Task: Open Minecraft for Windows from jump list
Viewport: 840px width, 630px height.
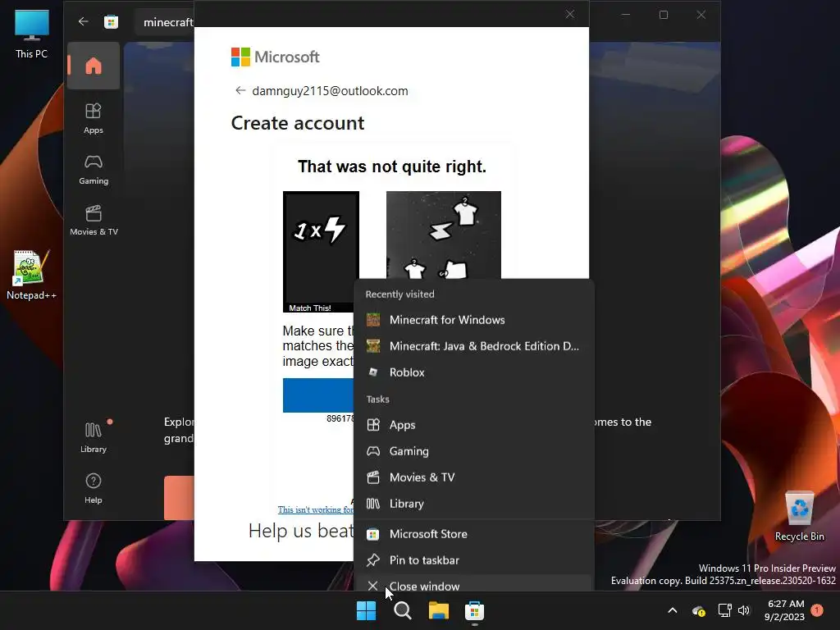Action: (474, 320)
